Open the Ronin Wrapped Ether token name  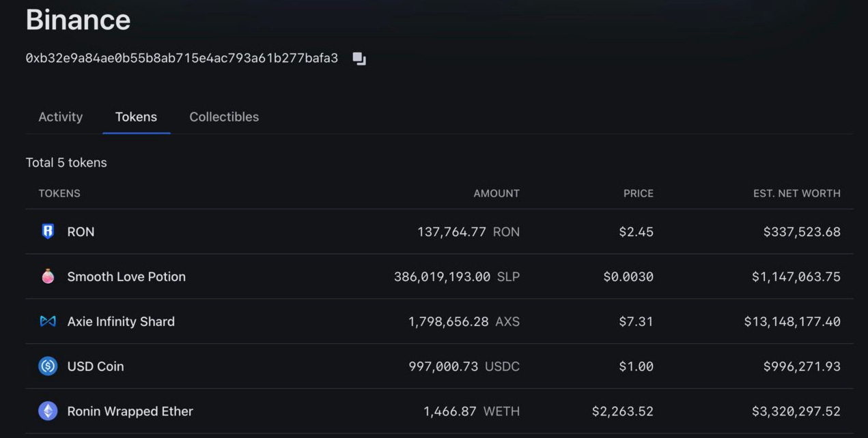point(130,411)
